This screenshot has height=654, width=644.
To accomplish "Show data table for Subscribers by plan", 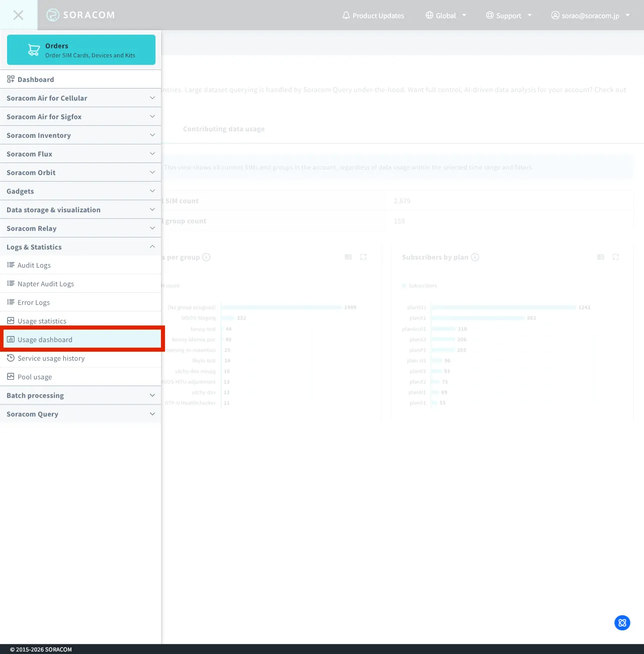I will pyautogui.click(x=601, y=257).
